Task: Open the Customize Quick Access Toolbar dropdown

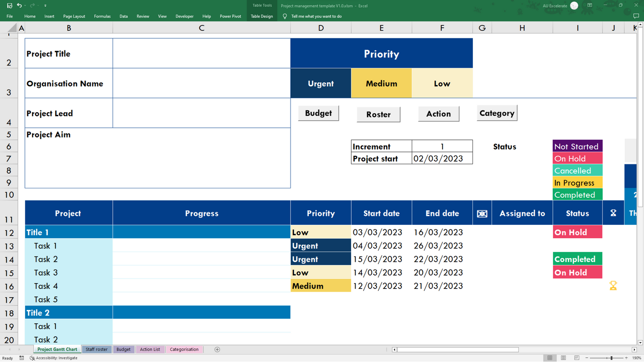Action: (x=45, y=6)
